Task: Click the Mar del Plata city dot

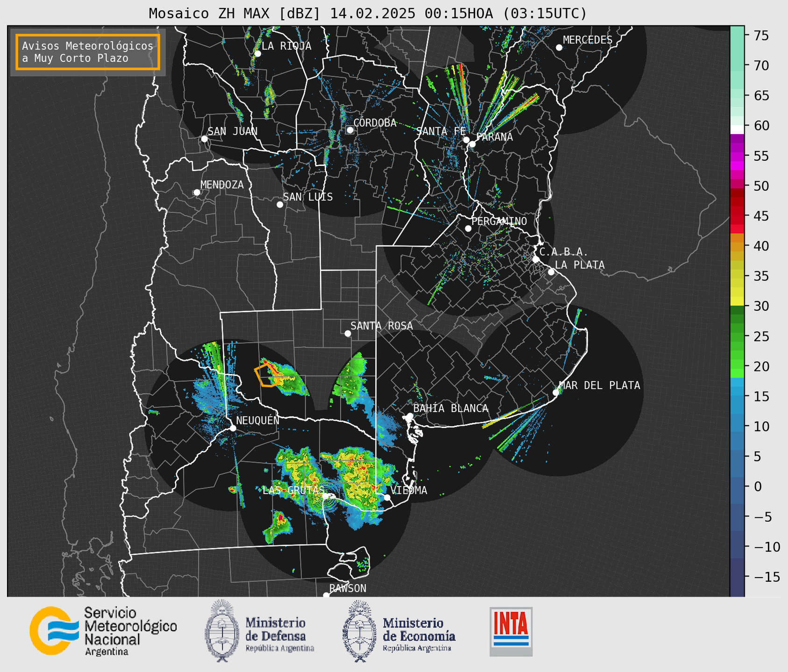Action: pos(555,393)
